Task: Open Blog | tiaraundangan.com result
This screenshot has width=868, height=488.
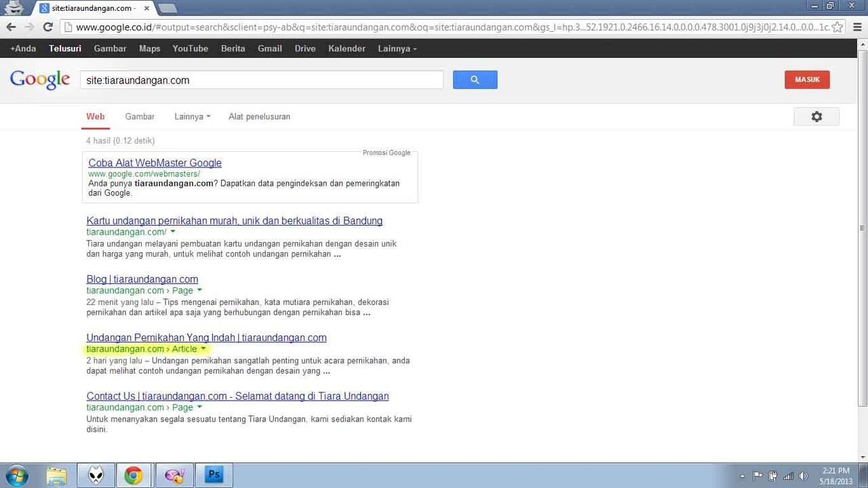Action: [142, 279]
